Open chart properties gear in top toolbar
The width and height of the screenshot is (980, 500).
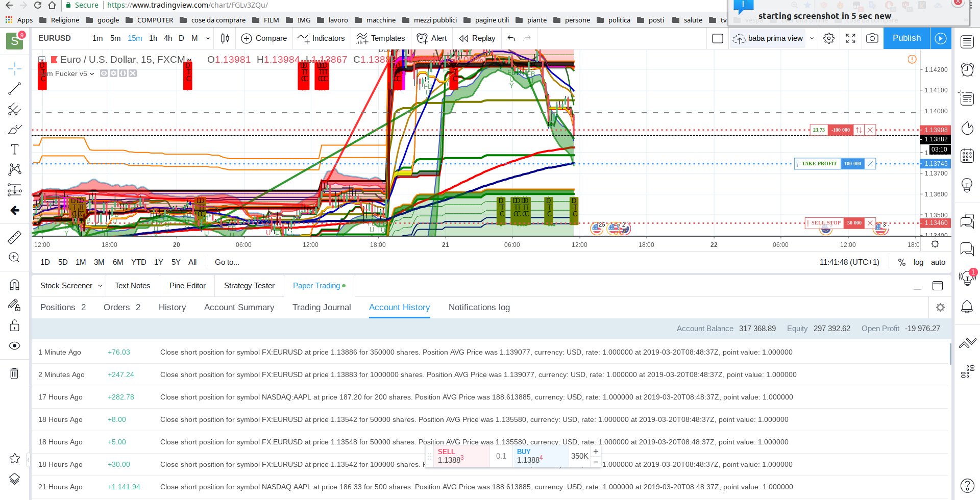pos(829,38)
